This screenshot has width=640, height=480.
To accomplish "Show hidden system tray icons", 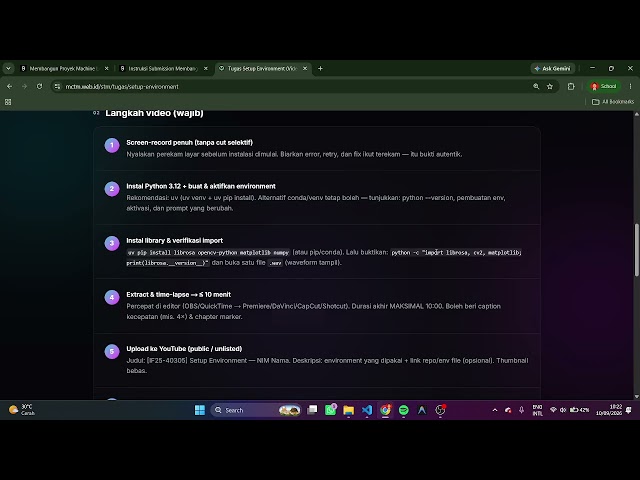I will pyautogui.click(x=495, y=410).
